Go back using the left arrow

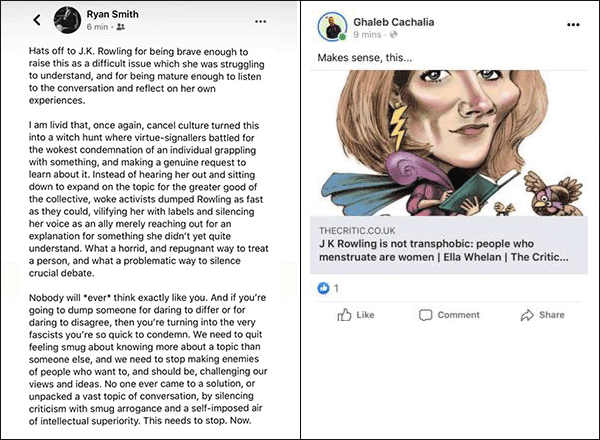pos(36,20)
